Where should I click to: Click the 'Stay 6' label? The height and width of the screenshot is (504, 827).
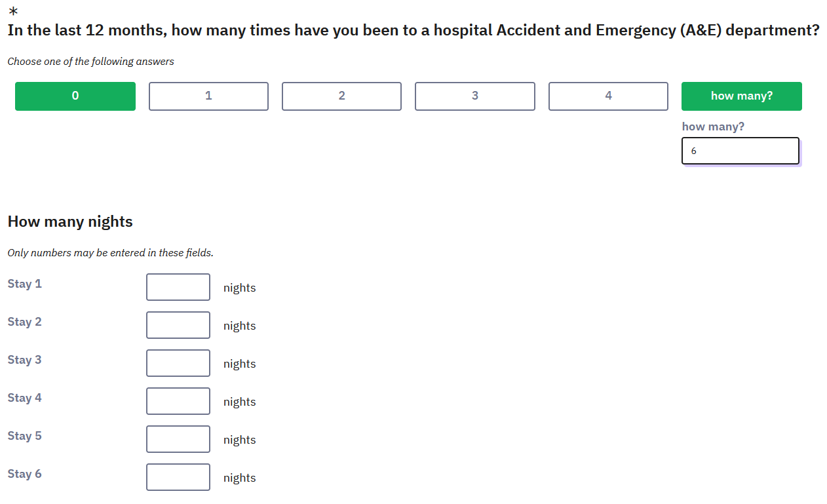tap(24, 474)
